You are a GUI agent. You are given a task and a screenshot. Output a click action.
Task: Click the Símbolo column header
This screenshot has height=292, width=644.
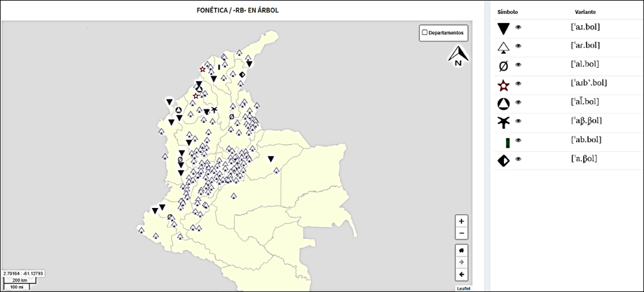(507, 12)
